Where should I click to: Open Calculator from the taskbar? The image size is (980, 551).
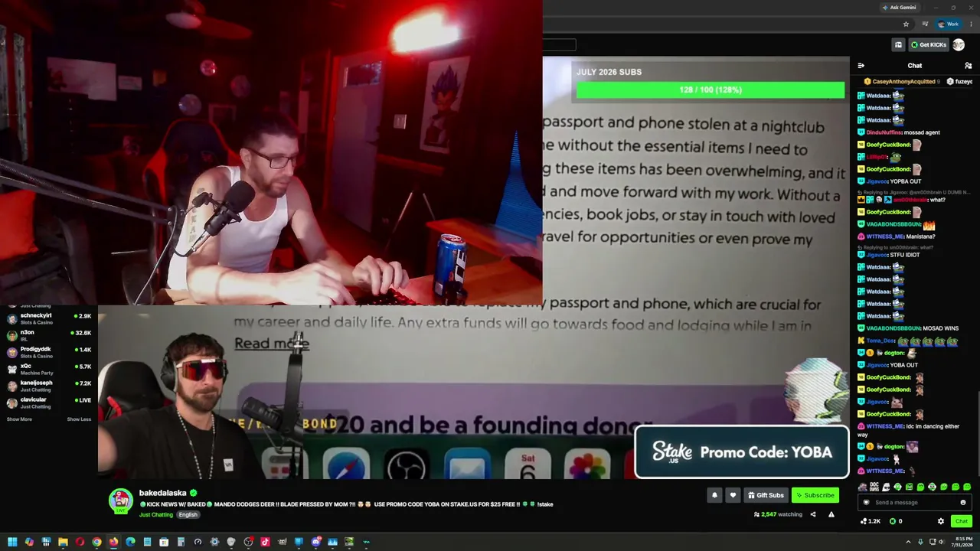pyautogui.click(x=181, y=543)
